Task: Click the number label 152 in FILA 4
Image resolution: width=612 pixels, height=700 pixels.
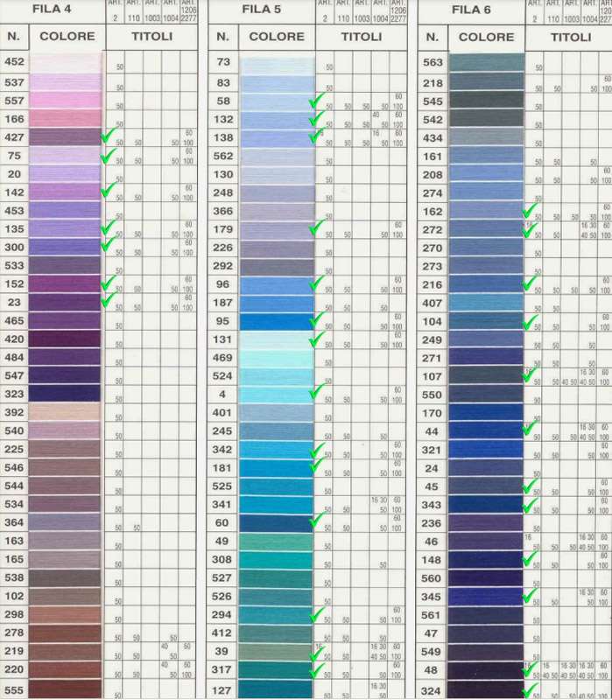Action: (x=15, y=283)
